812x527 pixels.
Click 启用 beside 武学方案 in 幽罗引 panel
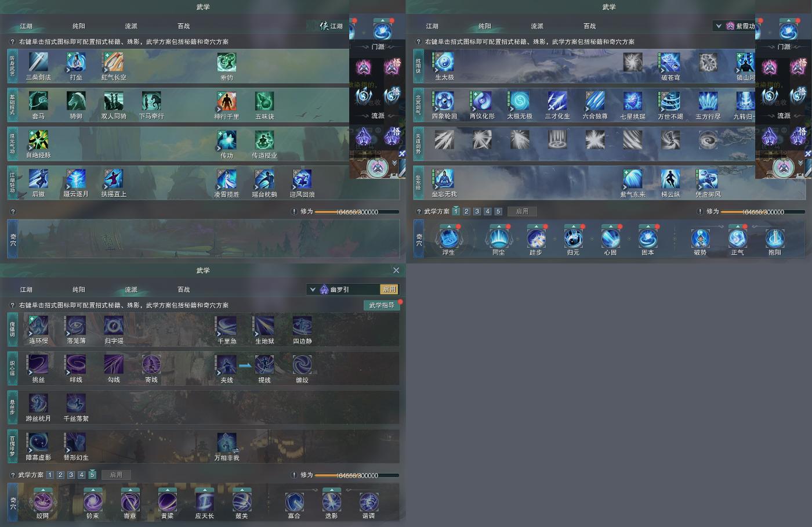click(x=116, y=475)
